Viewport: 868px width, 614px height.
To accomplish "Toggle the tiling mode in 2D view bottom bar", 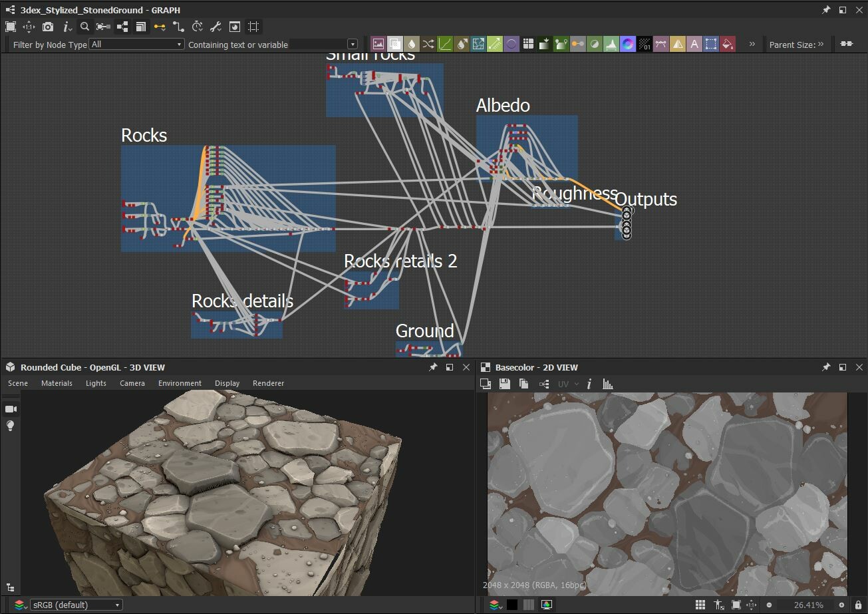I will coord(700,605).
